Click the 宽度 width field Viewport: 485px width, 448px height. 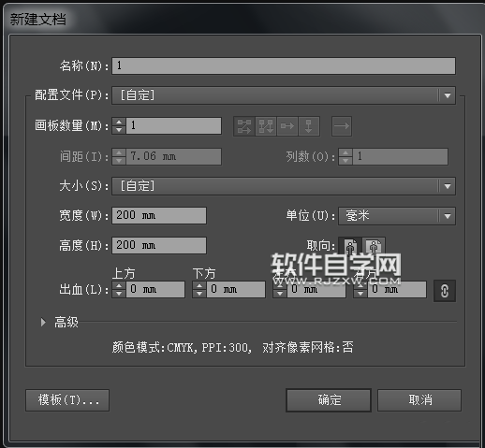point(159,215)
